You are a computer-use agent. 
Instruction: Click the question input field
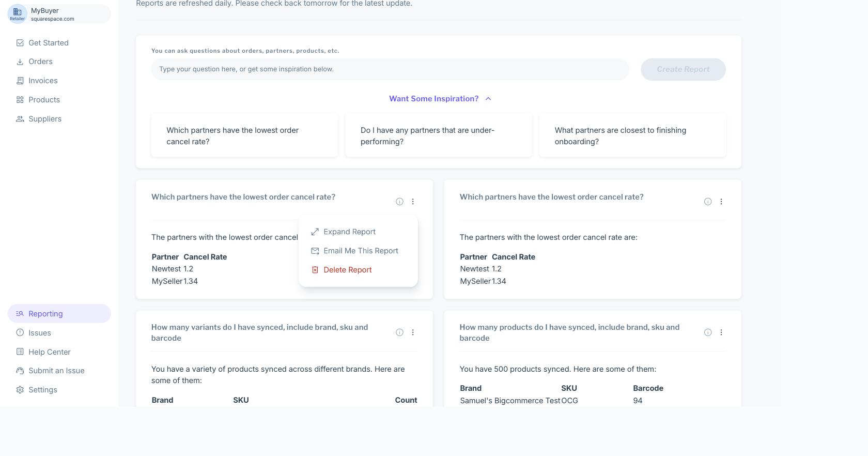tap(390, 69)
